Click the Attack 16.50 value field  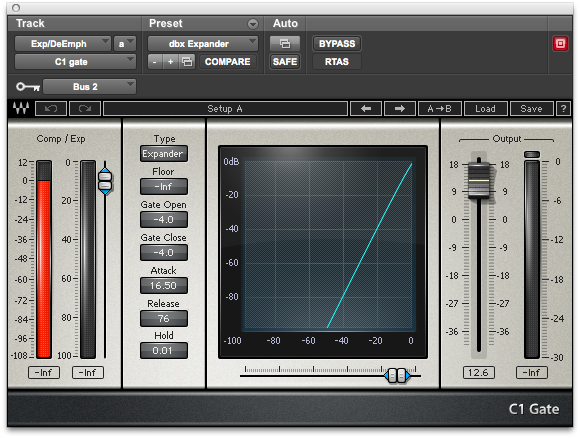click(x=163, y=286)
